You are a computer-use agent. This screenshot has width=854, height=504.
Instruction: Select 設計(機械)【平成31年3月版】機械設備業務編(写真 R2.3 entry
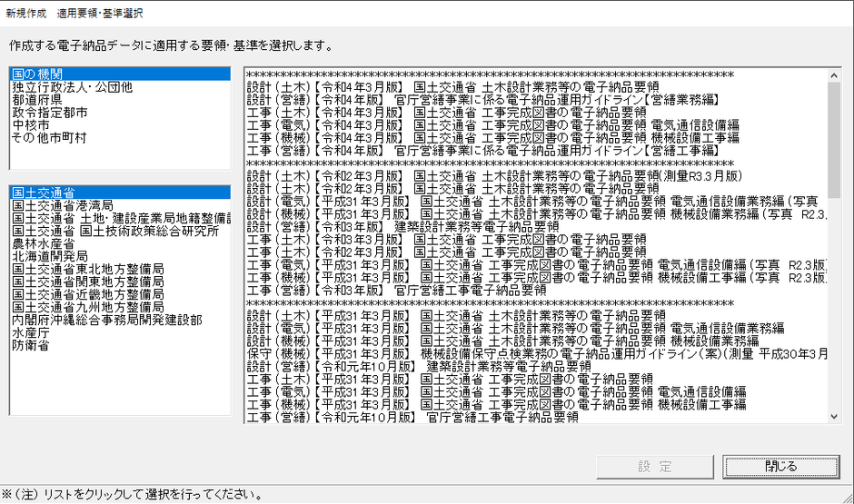(536, 214)
